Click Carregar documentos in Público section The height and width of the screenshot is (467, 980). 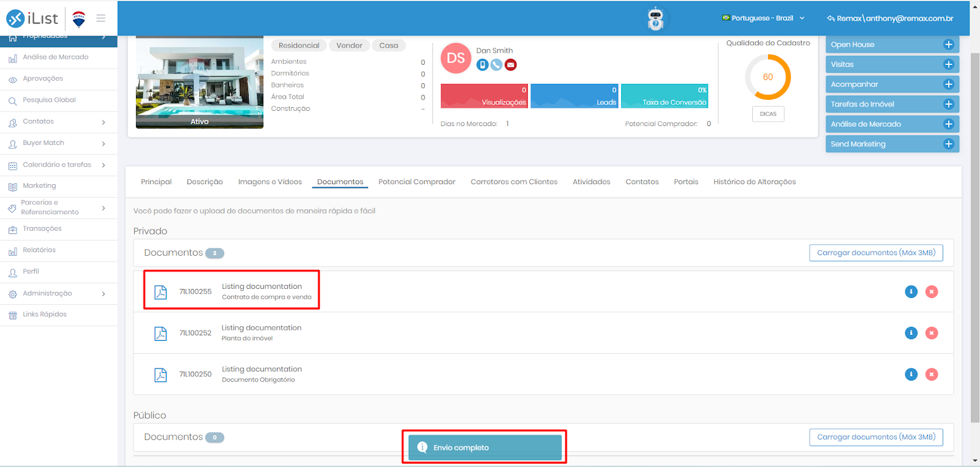pyautogui.click(x=876, y=437)
